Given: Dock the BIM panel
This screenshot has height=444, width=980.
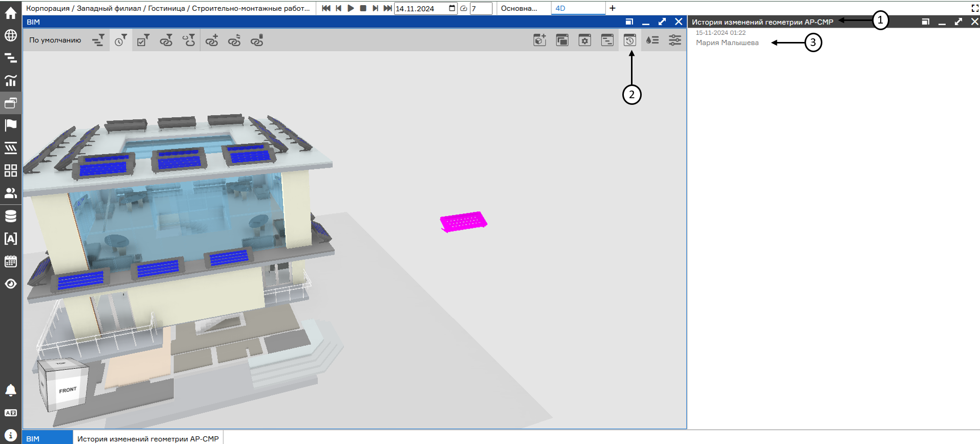Looking at the screenshot, I should (629, 21).
